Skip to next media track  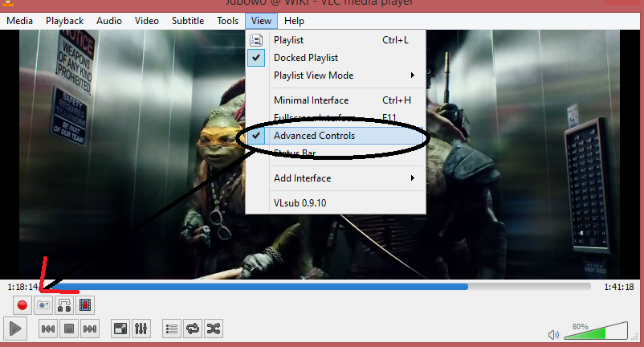[x=90, y=329]
